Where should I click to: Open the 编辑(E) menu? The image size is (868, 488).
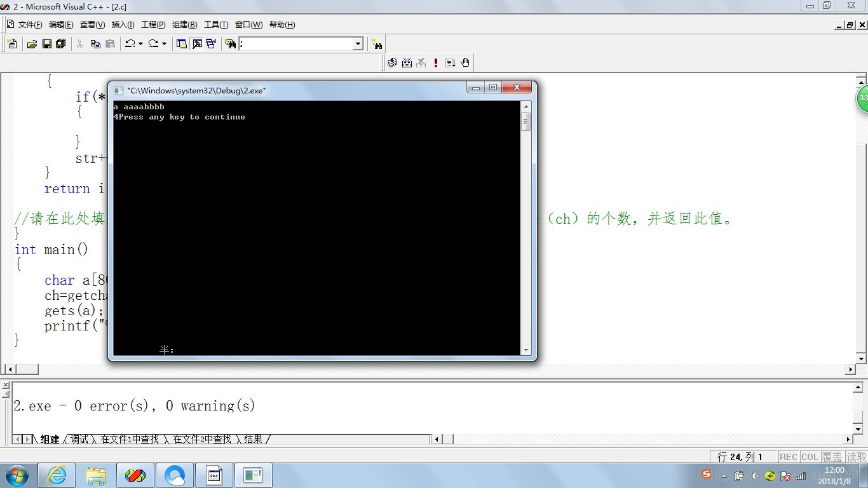point(61,25)
